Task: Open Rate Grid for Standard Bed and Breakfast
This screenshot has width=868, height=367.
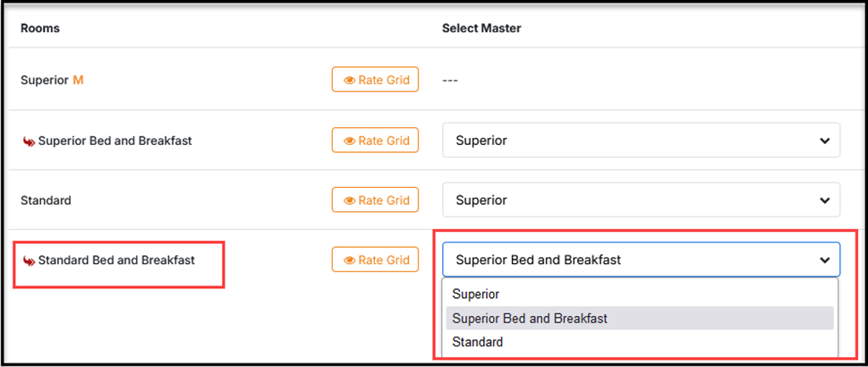Action: (375, 260)
